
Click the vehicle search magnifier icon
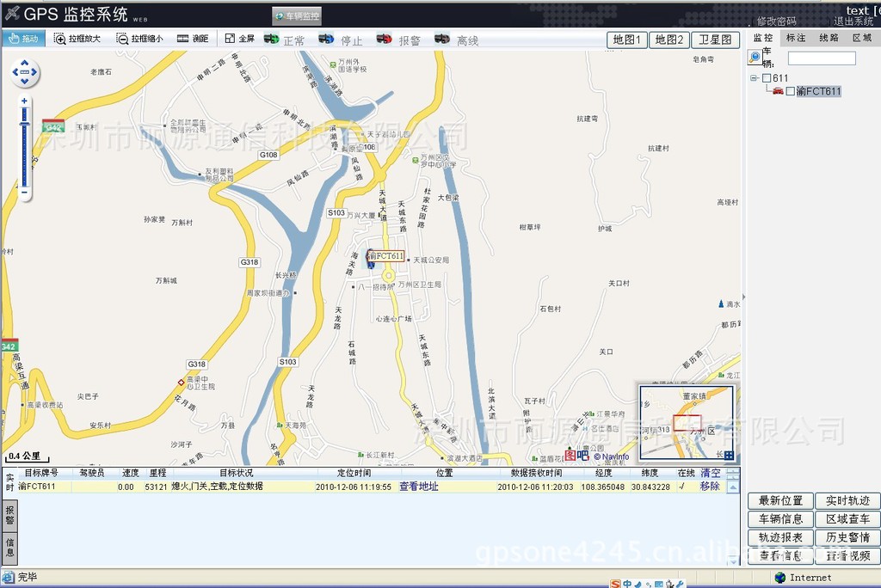pos(755,57)
